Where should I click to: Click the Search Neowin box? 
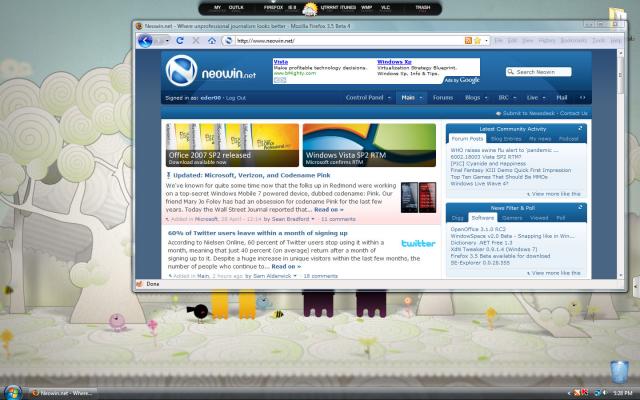click(538, 72)
